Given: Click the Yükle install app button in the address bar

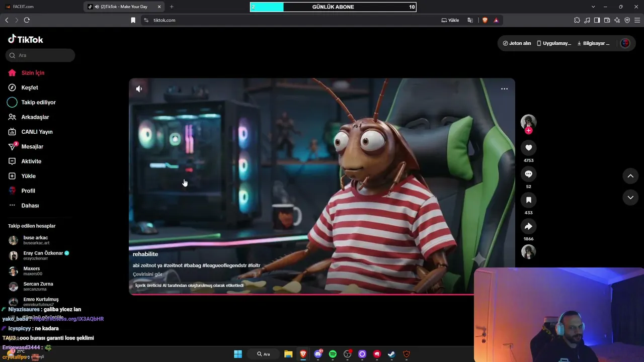Looking at the screenshot, I should click(450, 20).
